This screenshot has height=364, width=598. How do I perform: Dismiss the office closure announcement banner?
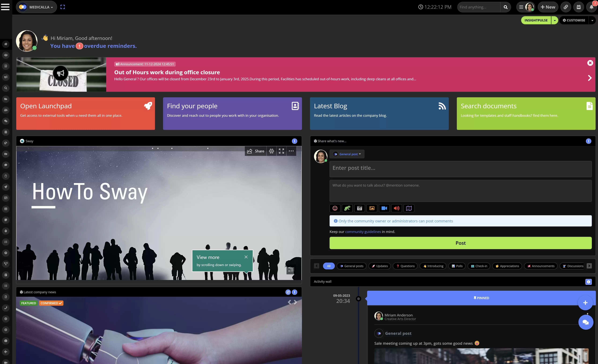coord(590,63)
